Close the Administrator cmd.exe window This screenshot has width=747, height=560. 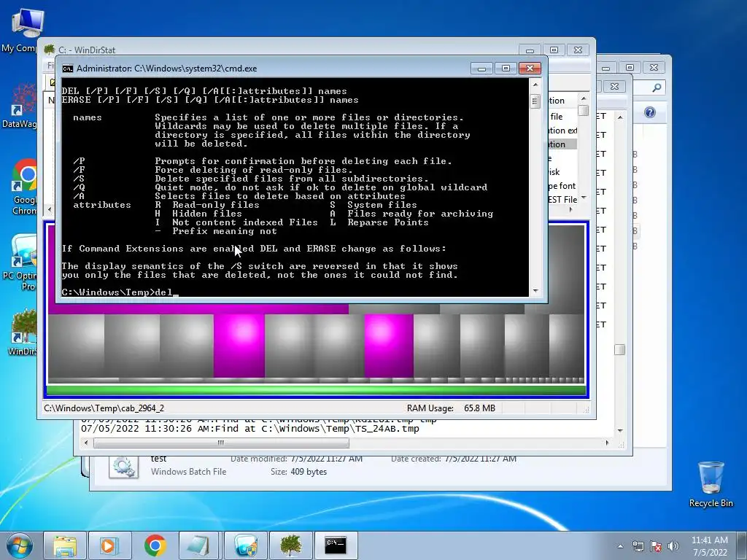[x=530, y=69]
